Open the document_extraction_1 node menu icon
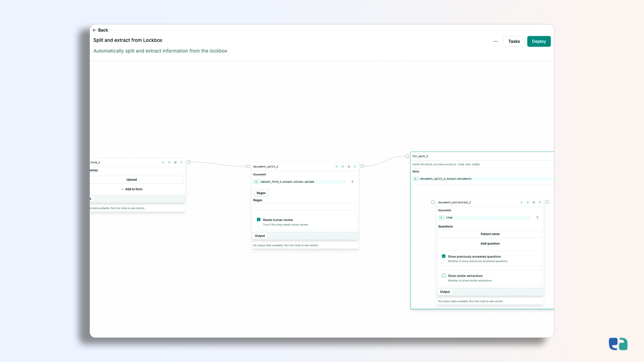This screenshot has height=362, width=644. pyautogui.click(x=534, y=202)
